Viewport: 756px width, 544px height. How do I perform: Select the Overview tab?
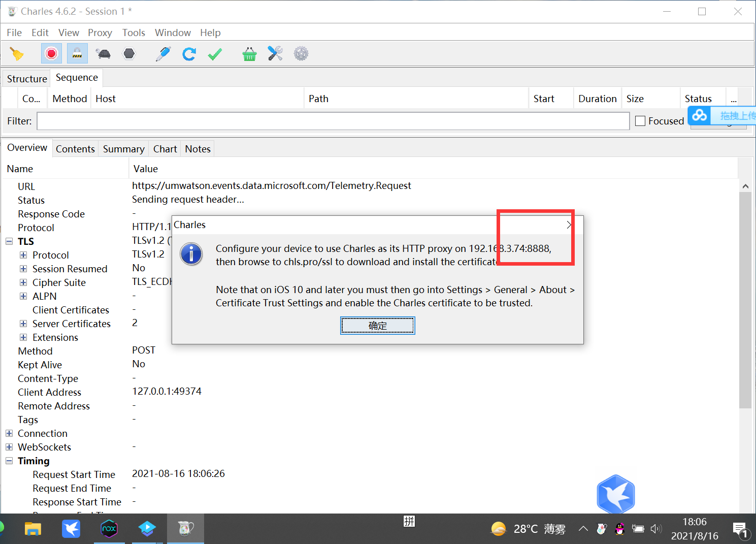[27, 147]
